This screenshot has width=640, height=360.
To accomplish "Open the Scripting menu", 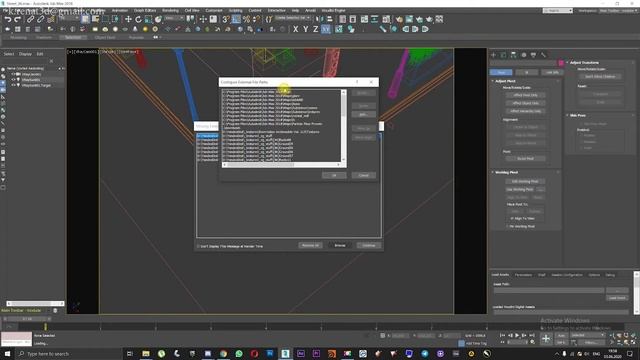I will (236, 11).
